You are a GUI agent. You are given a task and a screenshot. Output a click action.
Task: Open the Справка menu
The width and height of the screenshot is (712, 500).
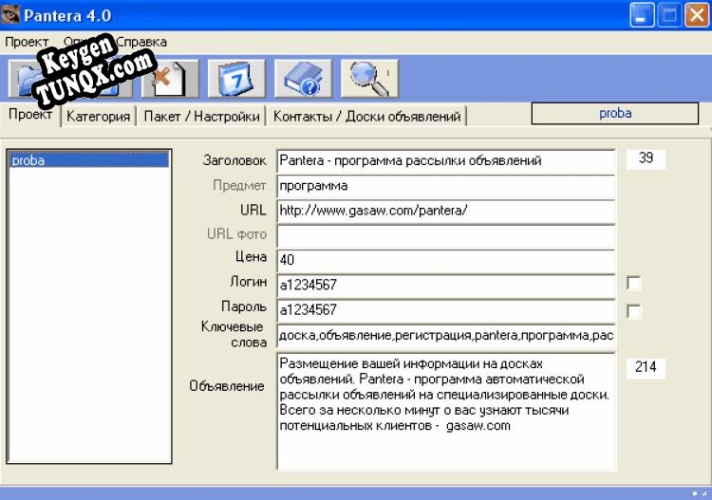point(141,42)
